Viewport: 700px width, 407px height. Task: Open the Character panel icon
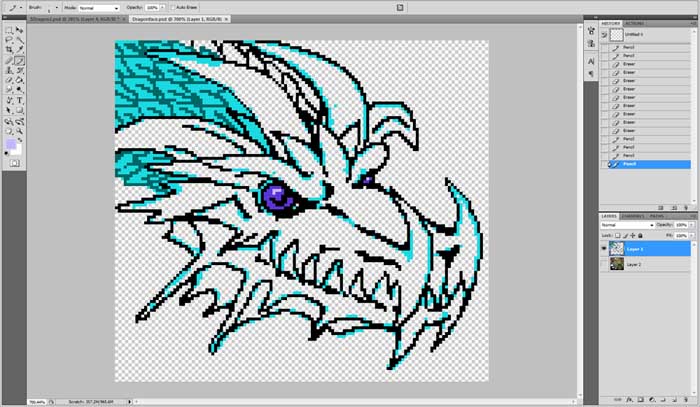(x=590, y=60)
